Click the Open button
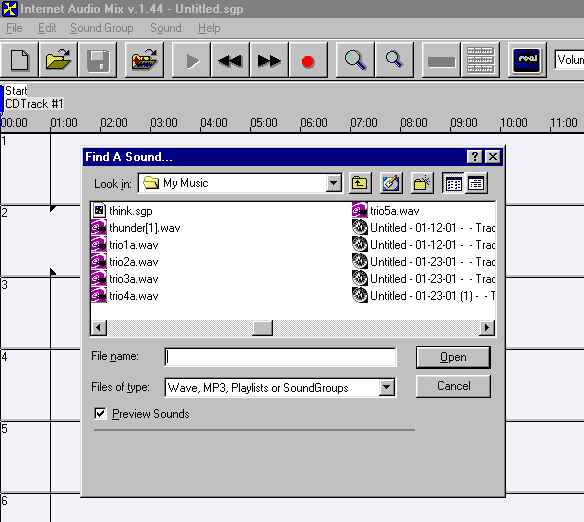This screenshot has height=522, width=584. tap(453, 357)
